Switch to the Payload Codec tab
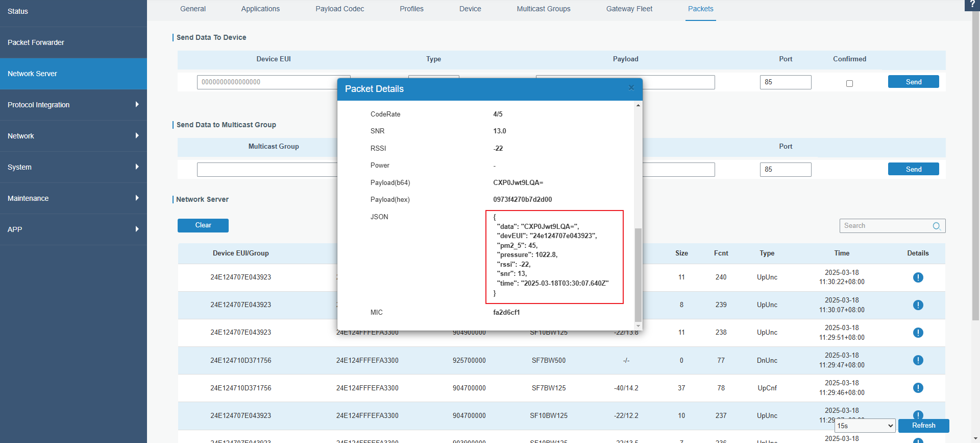The image size is (980, 443). 339,9
